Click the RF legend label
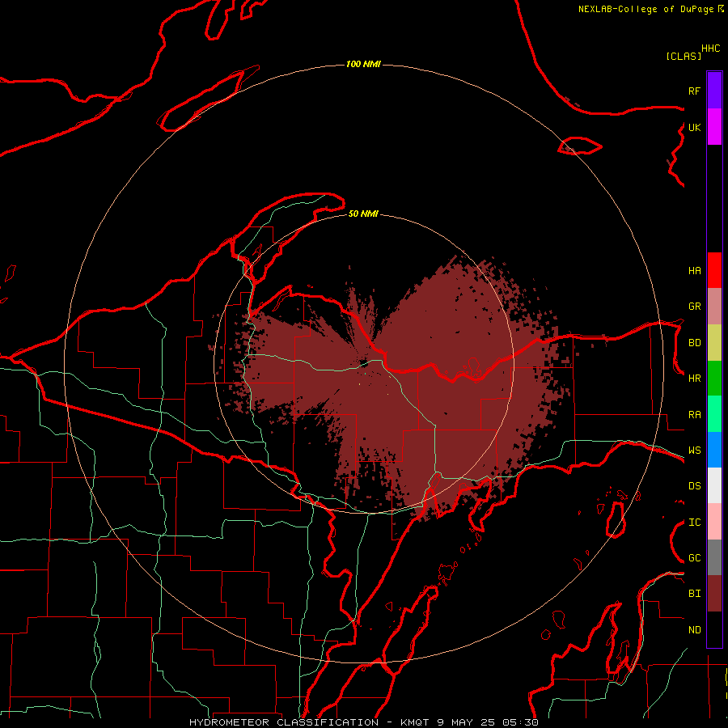The width and height of the screenshot is (728, 728). tap(694, 91)
